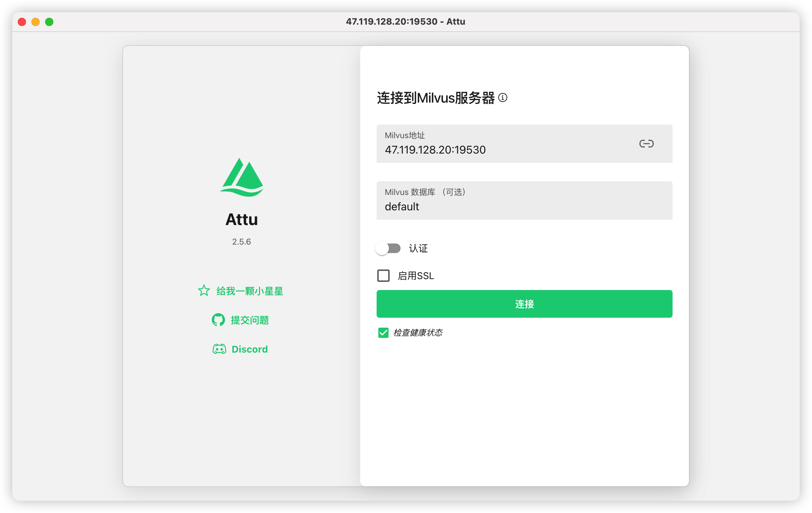Click the red close window button
Screen dimensions: 812x513
pyautogui.click(x=22, y=22)
